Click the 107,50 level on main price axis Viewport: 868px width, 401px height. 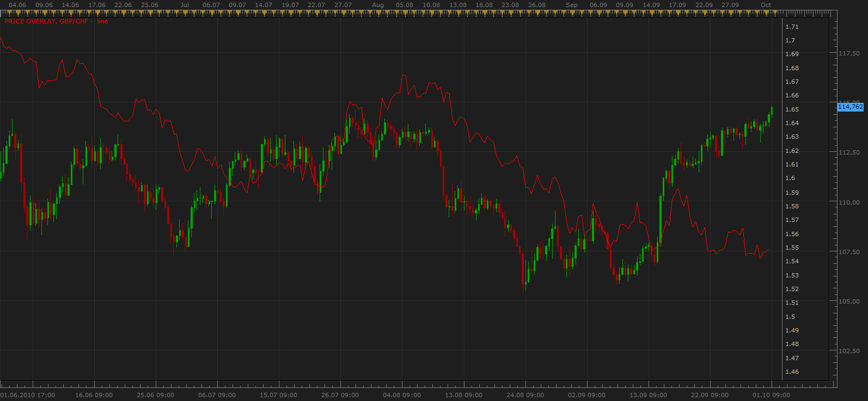(849, 252)
